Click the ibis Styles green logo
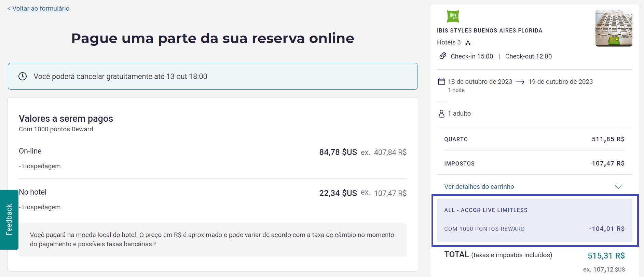 [453, 16]
